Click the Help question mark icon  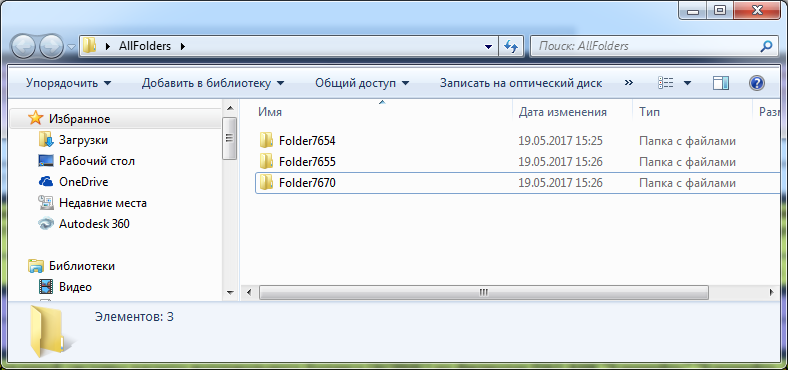point(756,83)
